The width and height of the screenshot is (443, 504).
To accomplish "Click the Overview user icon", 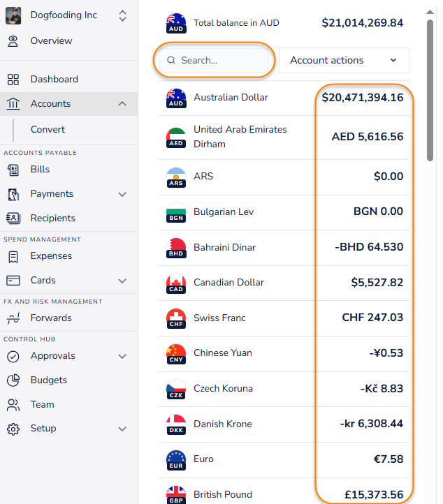I will point(13,41).
